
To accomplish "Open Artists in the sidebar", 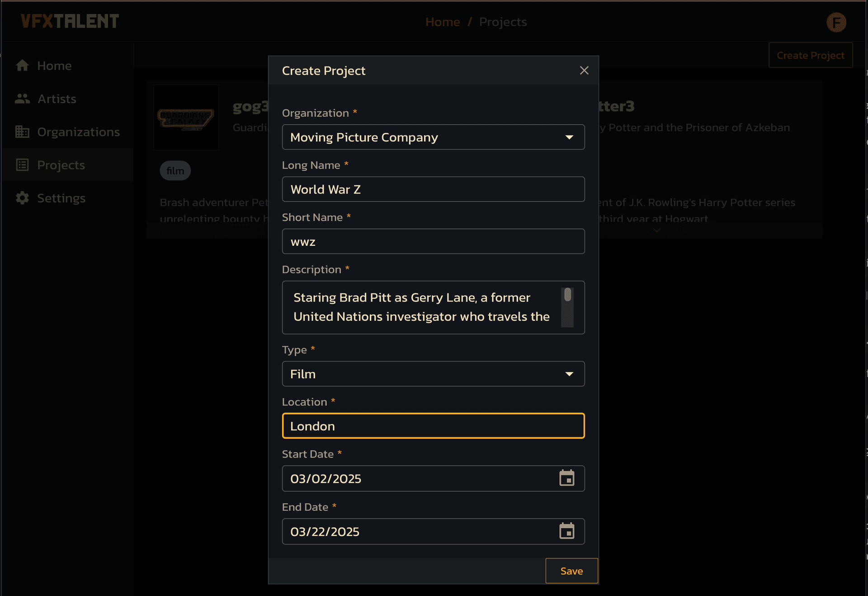I will pos(67,99).
